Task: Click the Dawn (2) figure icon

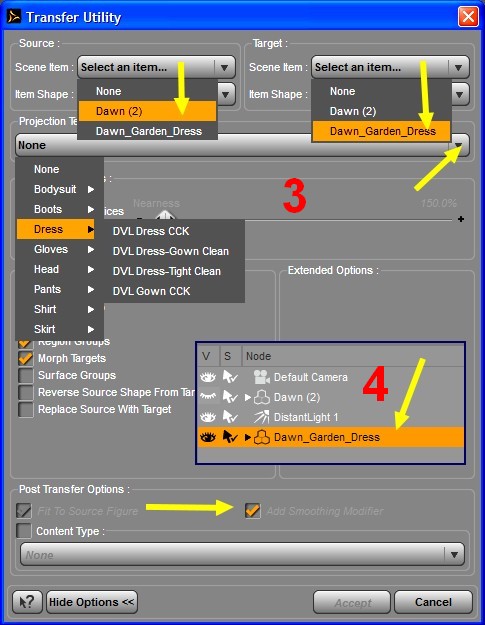Action: (262, 397)
